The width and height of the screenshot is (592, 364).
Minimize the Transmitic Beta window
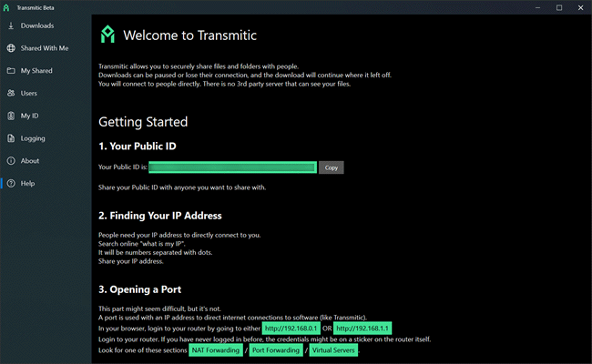point(534,7)
